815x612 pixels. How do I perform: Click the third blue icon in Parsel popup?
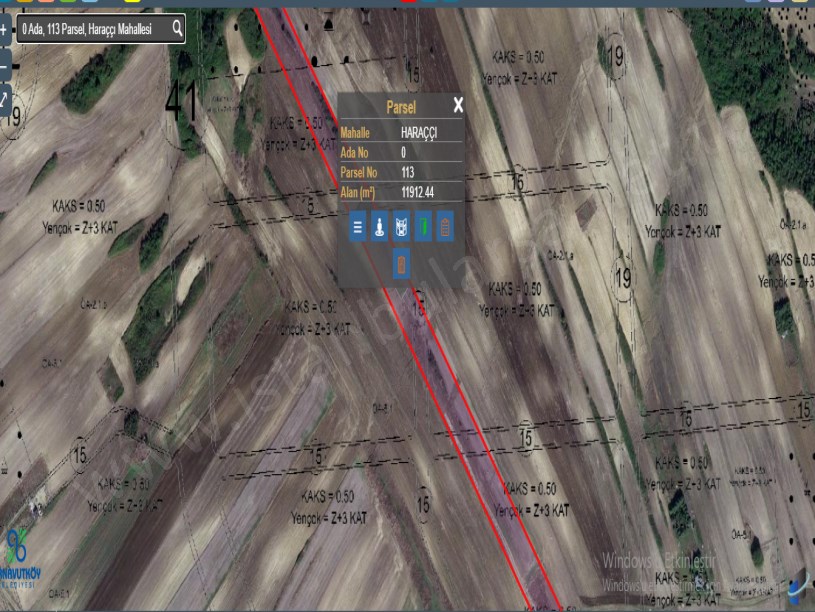401,227
